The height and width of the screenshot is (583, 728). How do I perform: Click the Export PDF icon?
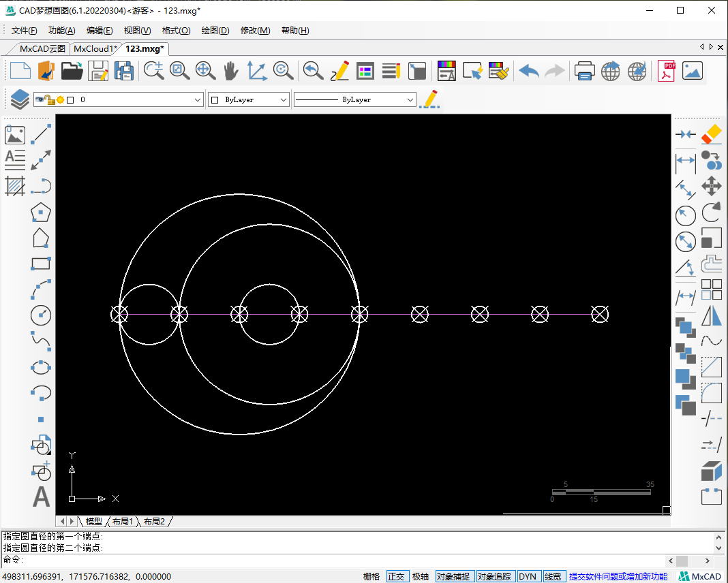665,71
